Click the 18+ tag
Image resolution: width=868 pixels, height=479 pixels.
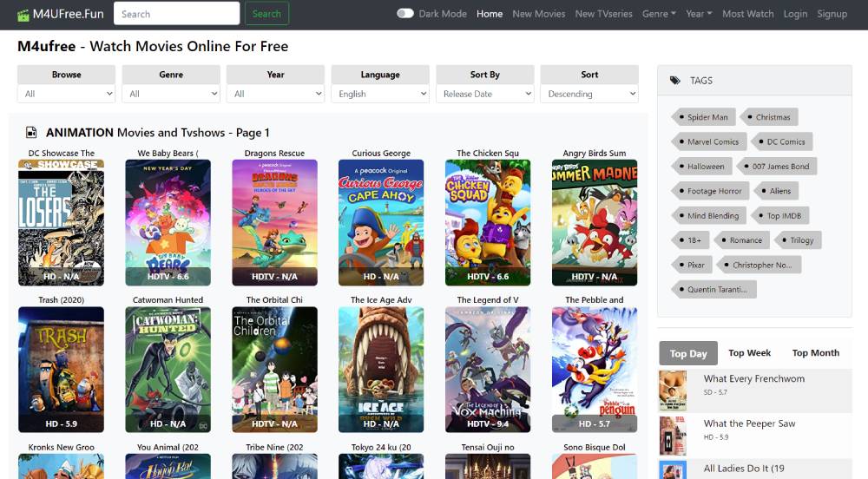[690, 240]
